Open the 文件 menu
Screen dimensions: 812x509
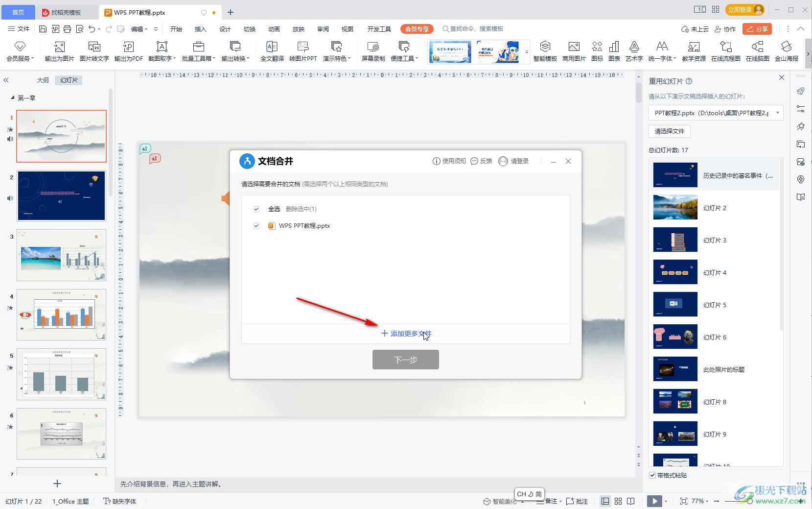(19, 29)
